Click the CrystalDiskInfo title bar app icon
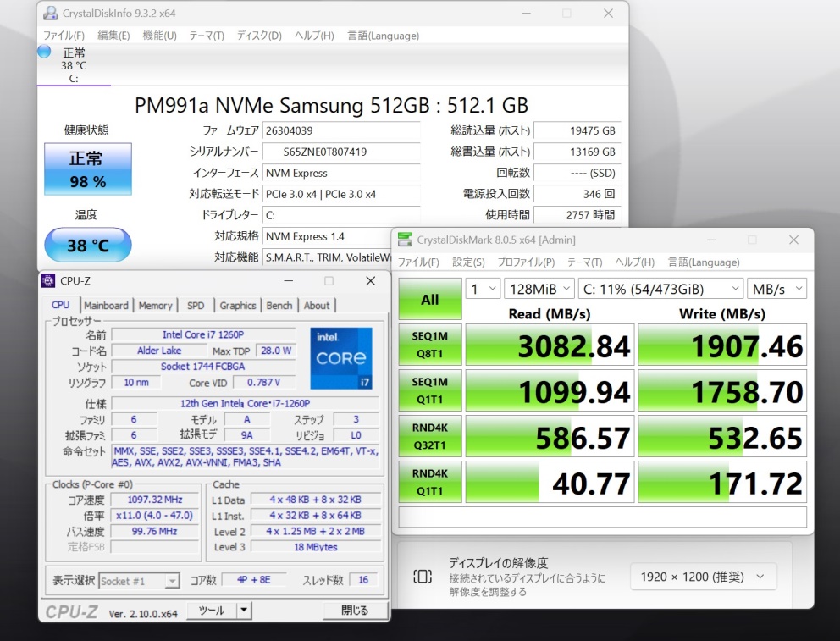 (50, 13)
